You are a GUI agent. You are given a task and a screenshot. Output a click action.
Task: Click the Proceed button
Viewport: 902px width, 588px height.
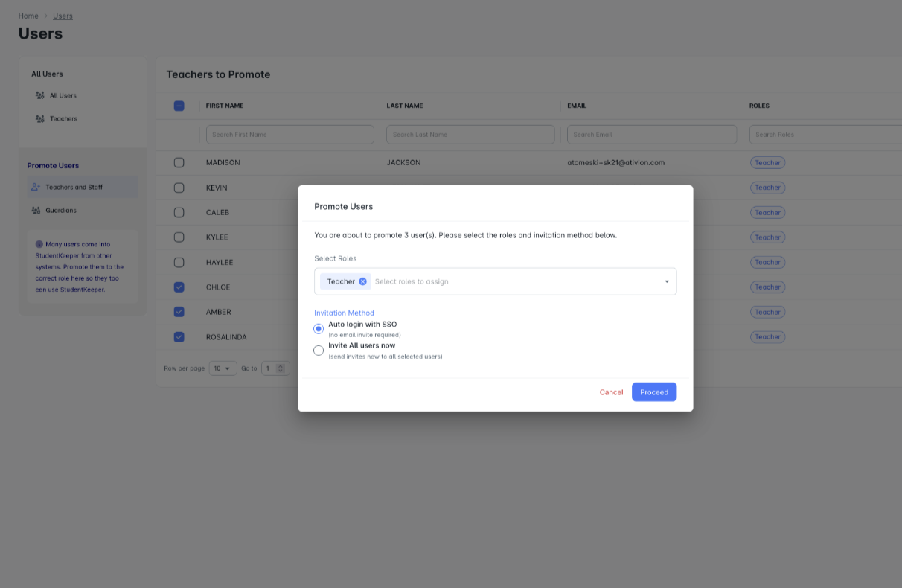pos(654,392)
